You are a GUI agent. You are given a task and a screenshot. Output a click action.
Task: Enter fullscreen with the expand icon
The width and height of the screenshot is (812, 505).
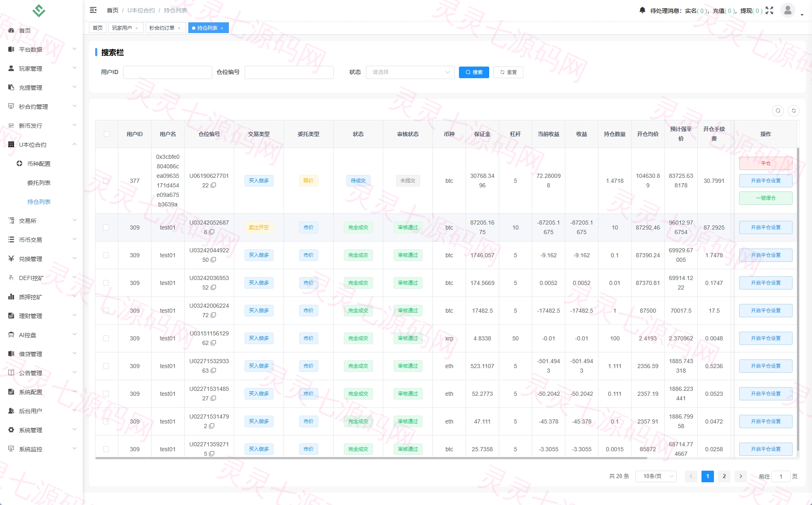769,10
